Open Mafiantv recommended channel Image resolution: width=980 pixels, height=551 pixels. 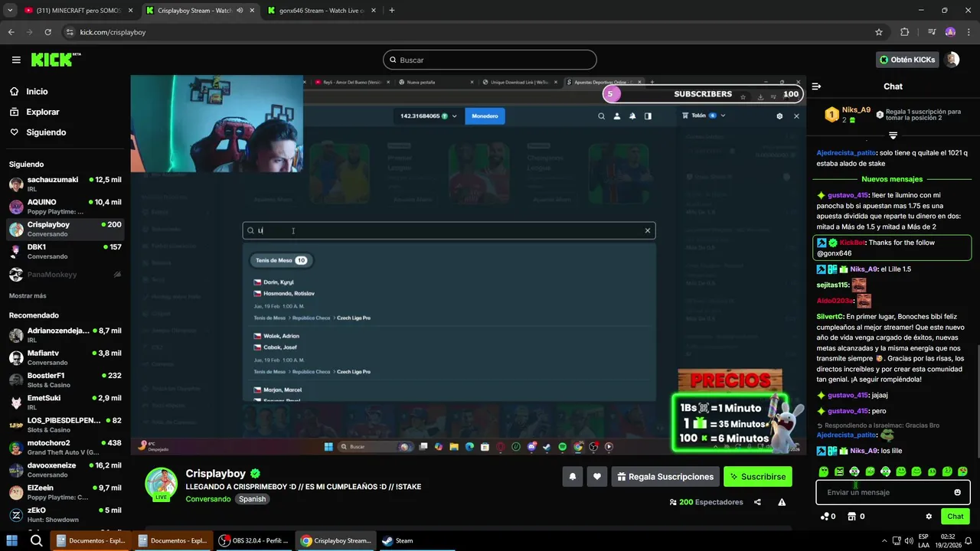click(65, 357)
